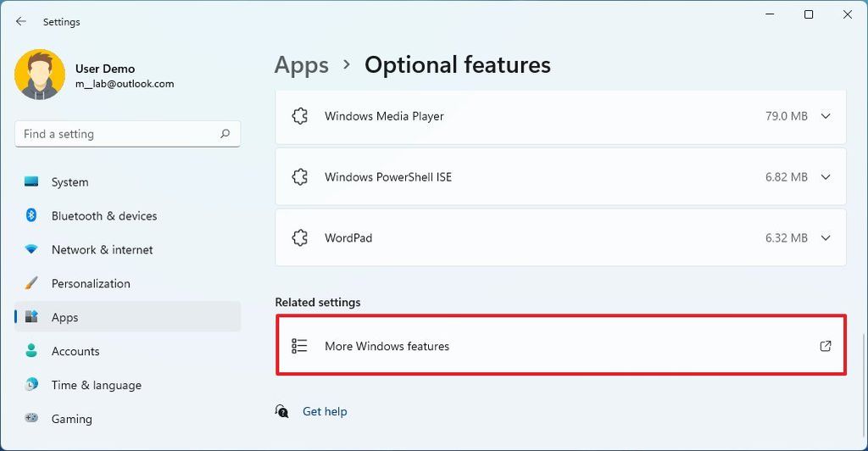The width and height of the screenshot is (868, 451).
Task: Open Time & language category
Action: (x=127, y=385)
